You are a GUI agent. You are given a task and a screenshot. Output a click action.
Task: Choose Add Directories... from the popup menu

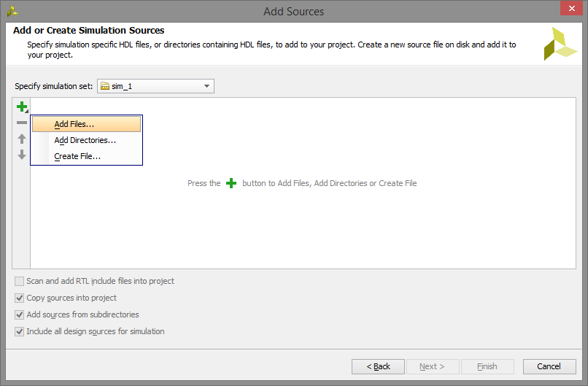click(86, 140)
